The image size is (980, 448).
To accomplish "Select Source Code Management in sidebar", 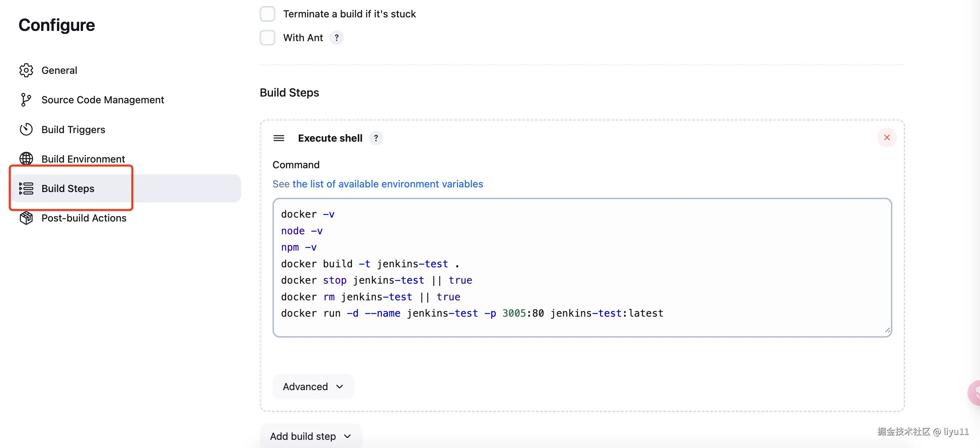I will click(x=103, y=100).
